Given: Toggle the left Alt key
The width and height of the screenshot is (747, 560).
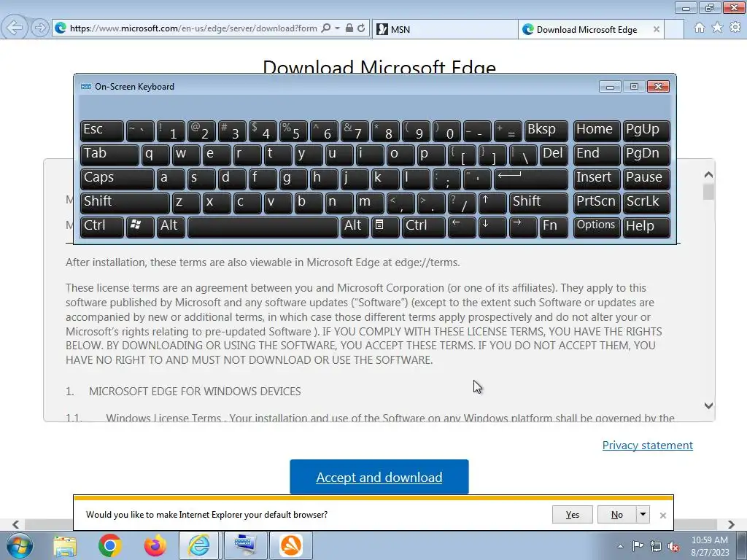Looking at the screenshot, I should [x=171, y=226].
